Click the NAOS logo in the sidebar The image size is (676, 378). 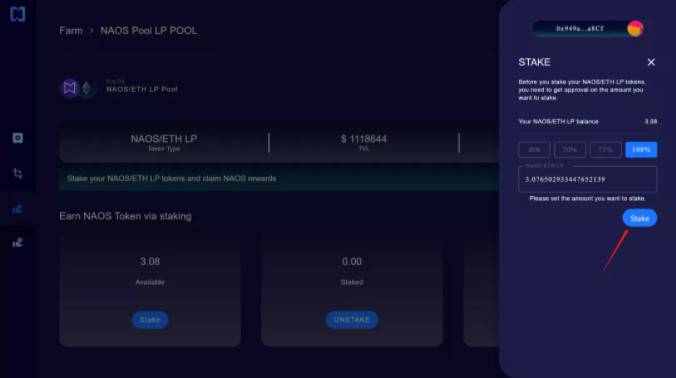18,14
